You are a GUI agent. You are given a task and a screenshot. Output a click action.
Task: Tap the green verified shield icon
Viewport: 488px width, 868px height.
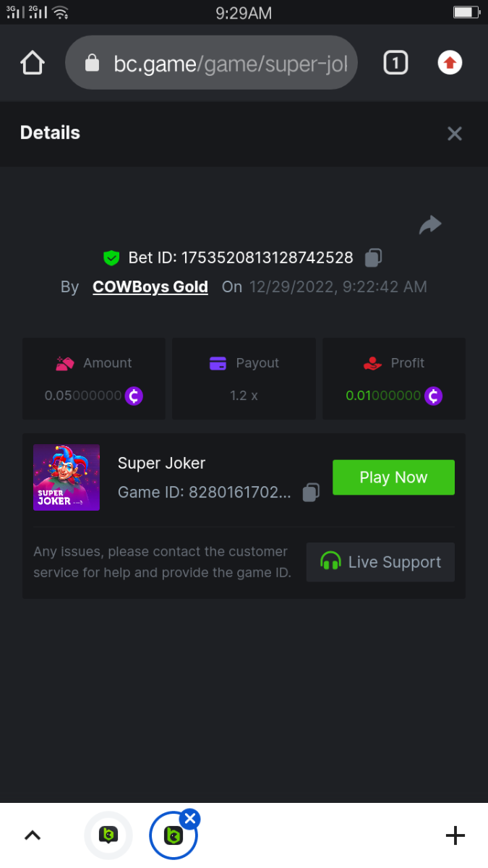(111, 258)
